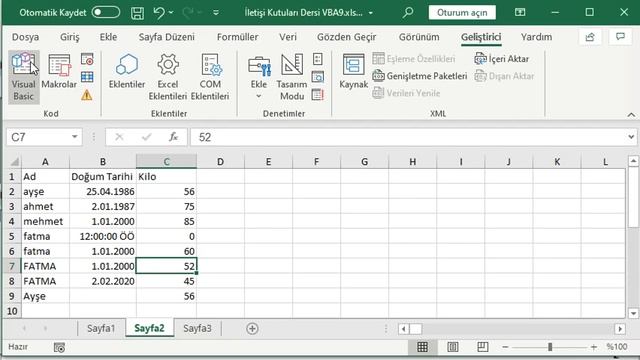Switch to the Ekle ribbon tab
Viewport: 640px width, 360px height.
coord(108,37)
